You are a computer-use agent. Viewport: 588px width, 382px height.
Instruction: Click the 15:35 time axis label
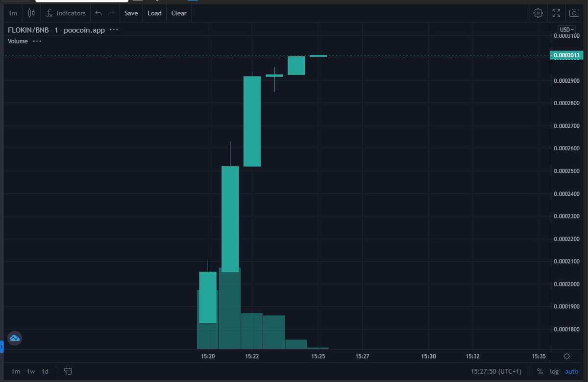coord(539,356)
